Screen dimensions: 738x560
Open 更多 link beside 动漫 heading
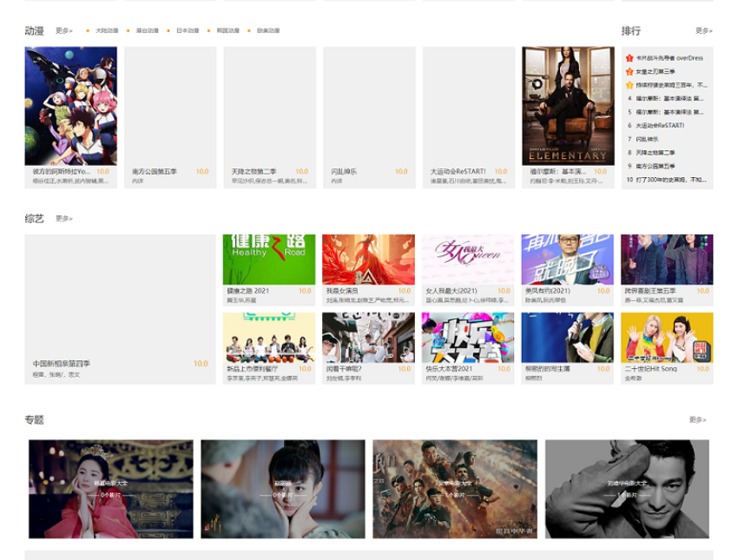[64, 30]
